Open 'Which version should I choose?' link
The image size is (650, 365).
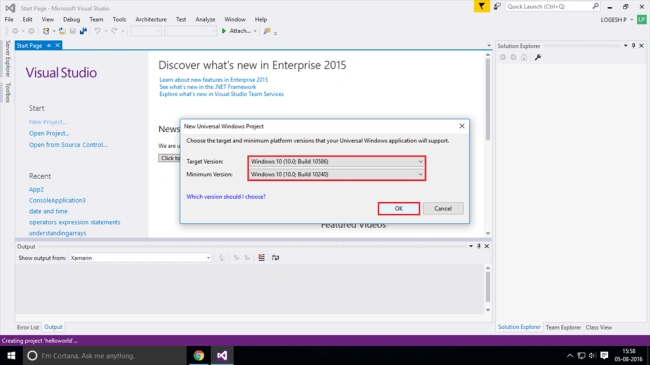pos(226,197)
